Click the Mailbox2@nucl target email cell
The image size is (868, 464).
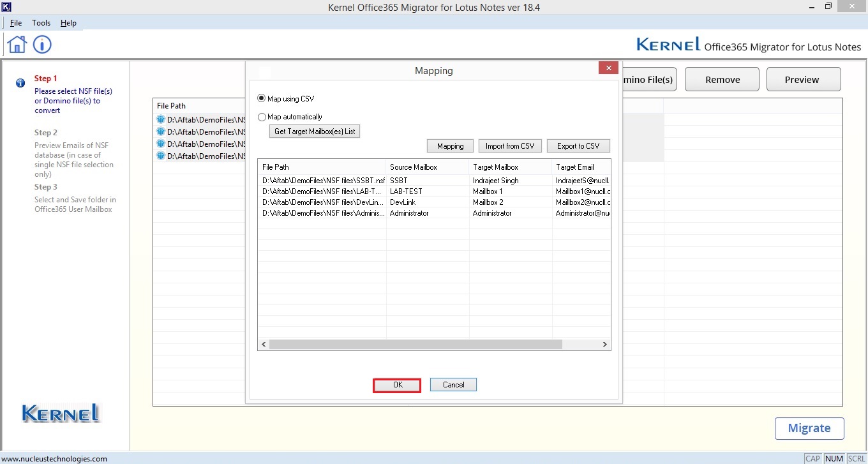point(581,202)
